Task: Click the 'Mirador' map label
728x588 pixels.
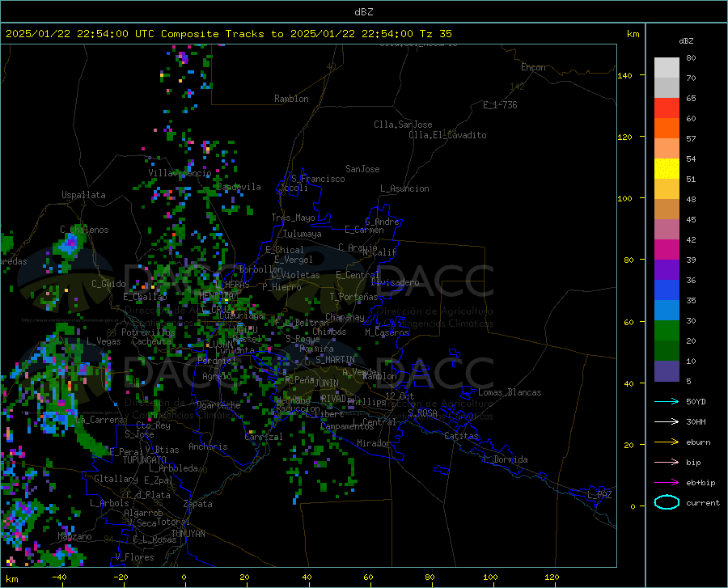Action: point(373,443)
